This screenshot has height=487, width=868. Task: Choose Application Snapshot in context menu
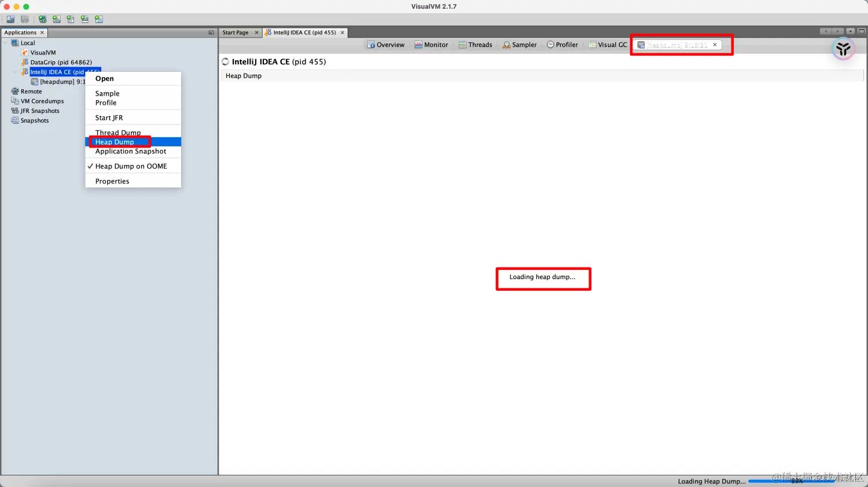pos(133,151)
